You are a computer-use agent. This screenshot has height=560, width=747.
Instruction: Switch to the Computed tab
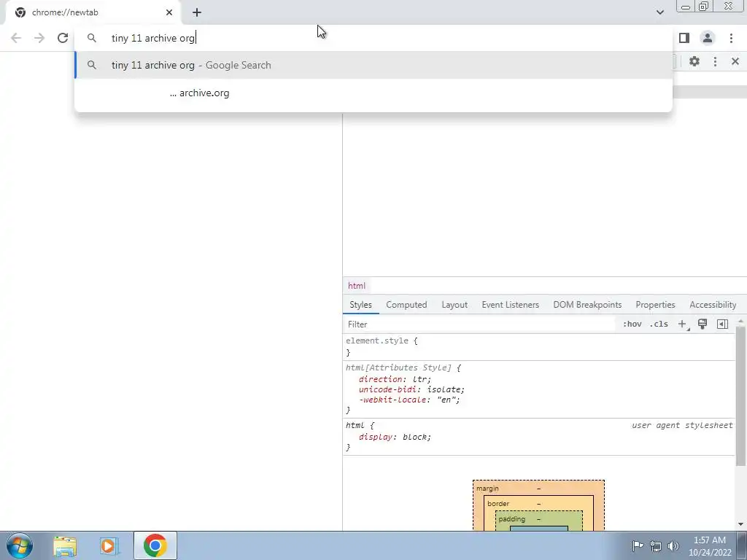406,305
